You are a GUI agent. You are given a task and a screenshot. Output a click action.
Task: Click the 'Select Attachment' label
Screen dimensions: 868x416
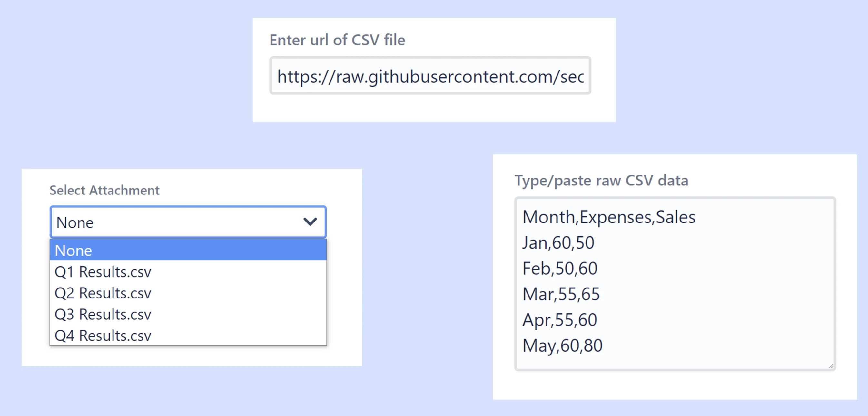click(104, 191)
